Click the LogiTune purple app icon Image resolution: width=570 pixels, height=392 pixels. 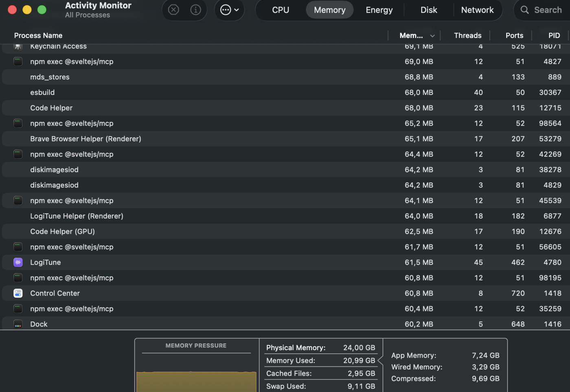point(18,263)
